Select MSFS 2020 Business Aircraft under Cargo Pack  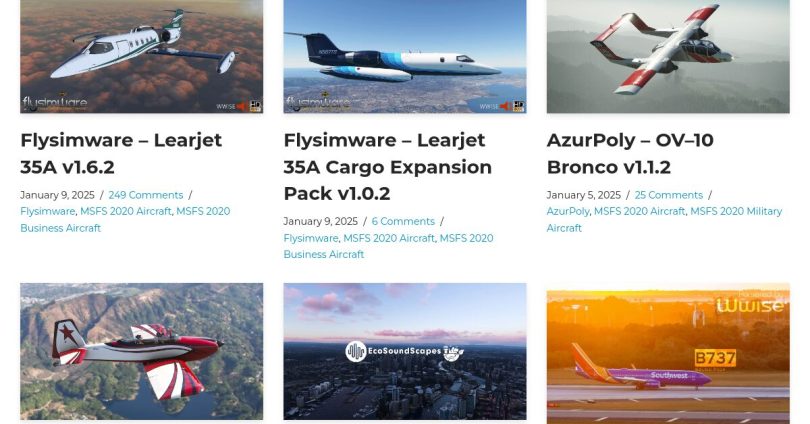pyautogui.click(x=388, y=246)
